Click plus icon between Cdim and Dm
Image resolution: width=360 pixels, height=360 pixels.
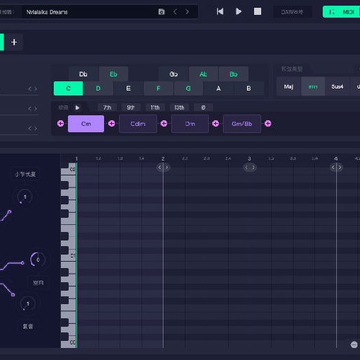point(164,124)
